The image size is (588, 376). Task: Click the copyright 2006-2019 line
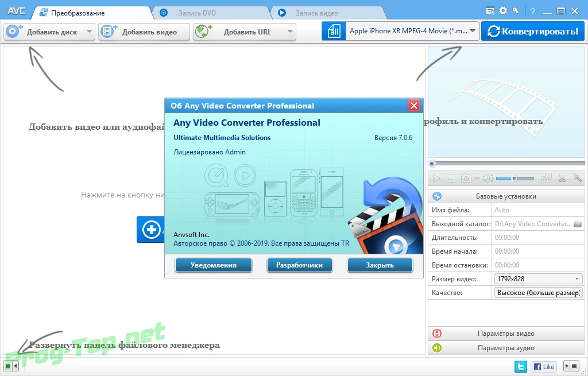click(261, 243)
